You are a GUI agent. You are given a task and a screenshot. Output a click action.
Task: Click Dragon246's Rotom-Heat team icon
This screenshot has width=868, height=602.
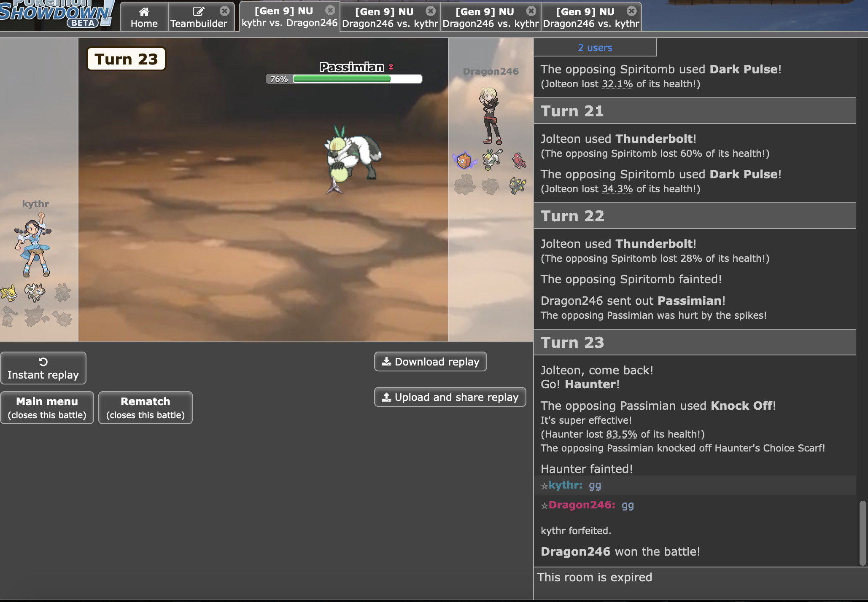click(464, 160)
